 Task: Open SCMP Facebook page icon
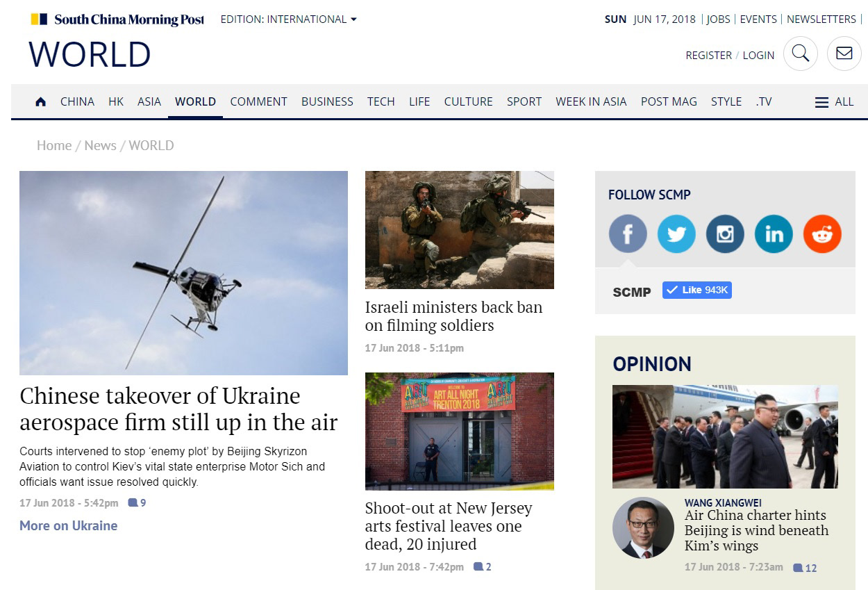click(628, 233)
